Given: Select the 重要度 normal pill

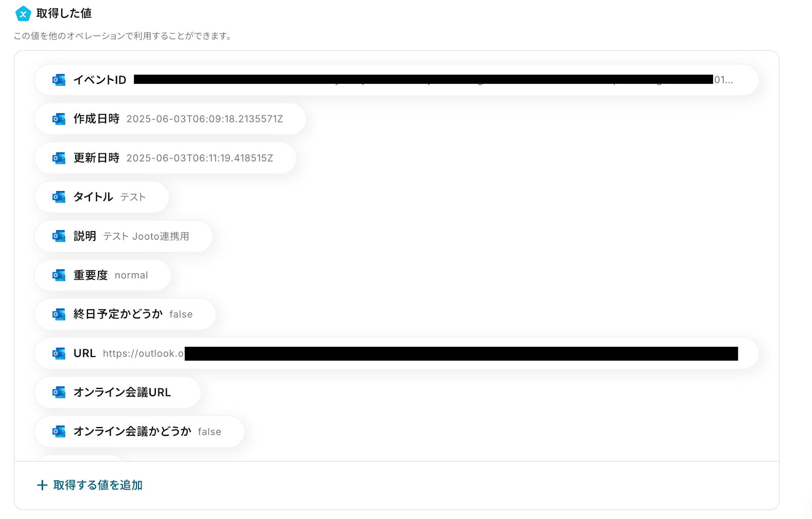Looking at the screenshot, I should point(103,276).
